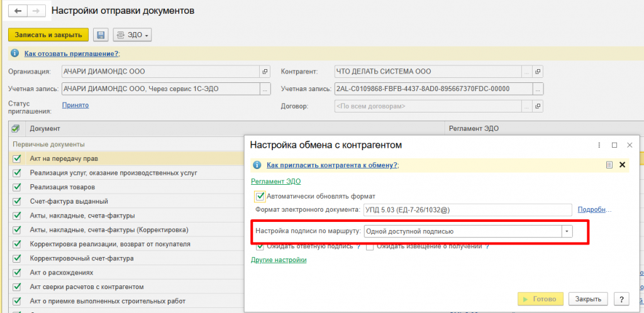The image size is (644, 313).
Task: Open Организация record via its open icon
Action: [265, 72]
